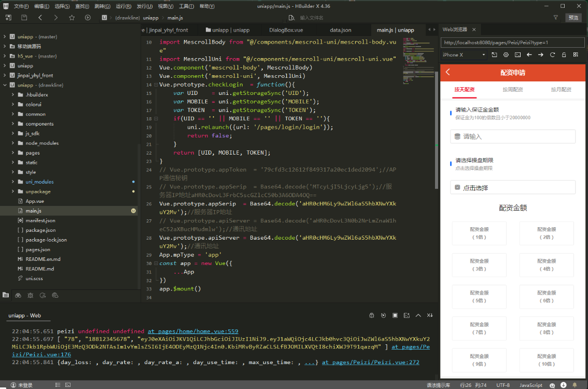Go forward with the right navigation arrow in the editor toolbar

[56, 18]
